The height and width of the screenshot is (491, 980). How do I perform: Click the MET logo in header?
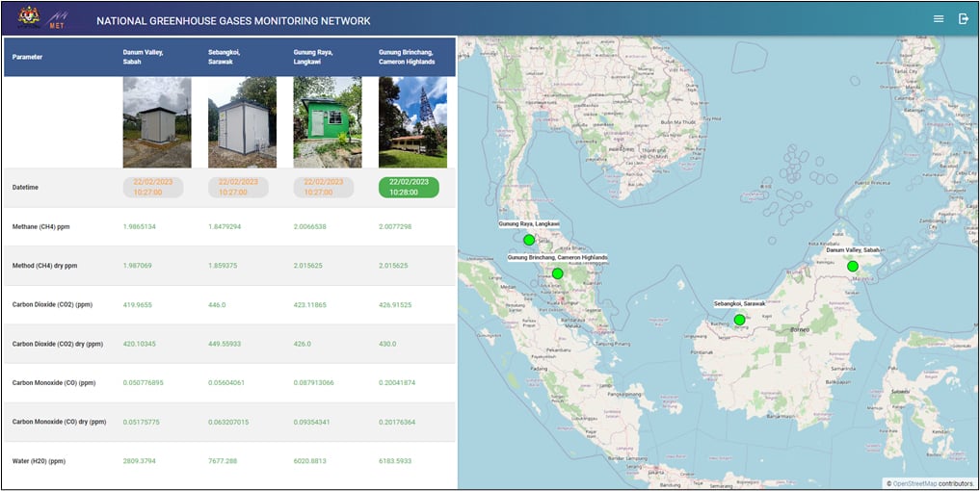59,19
